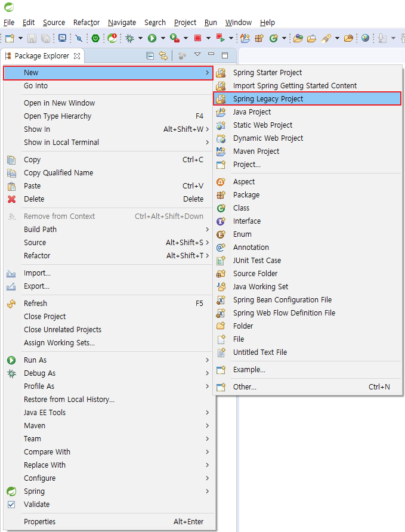Open dropdown arrow beside New toolbar icon
The image size is (405, 532).
[x=20, y=38]
